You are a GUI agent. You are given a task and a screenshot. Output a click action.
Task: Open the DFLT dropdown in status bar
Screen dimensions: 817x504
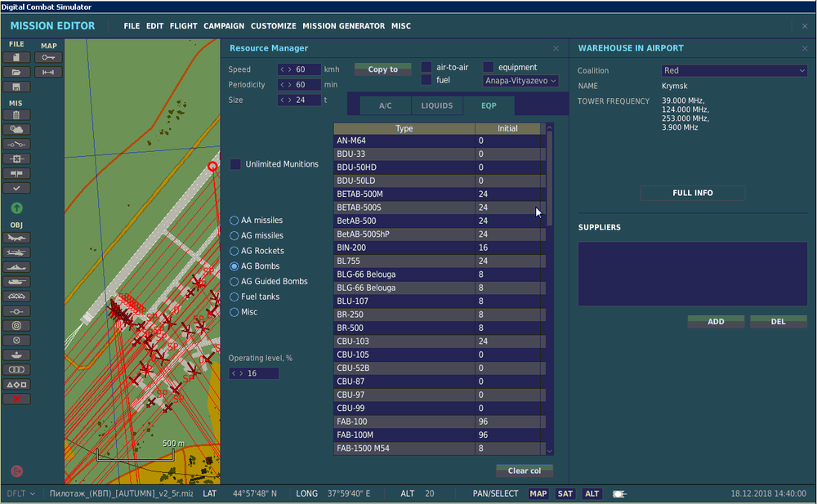point(21,493)
